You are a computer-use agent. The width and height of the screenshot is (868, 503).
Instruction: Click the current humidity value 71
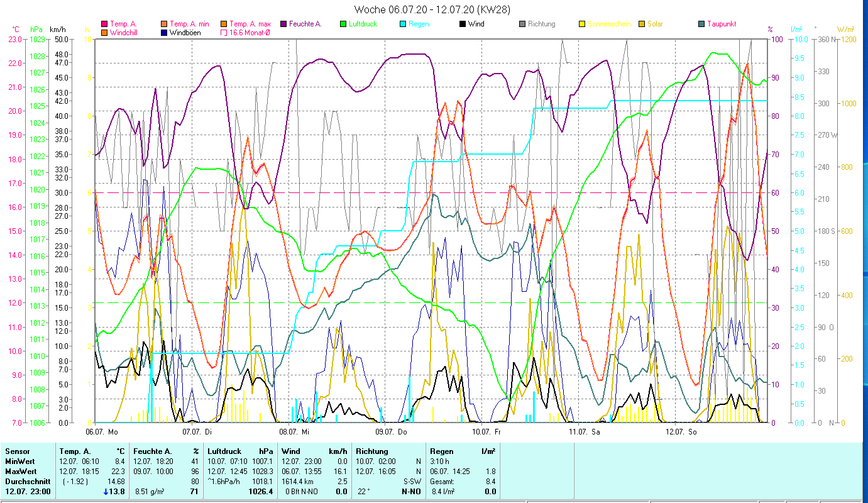pos(195,492)
